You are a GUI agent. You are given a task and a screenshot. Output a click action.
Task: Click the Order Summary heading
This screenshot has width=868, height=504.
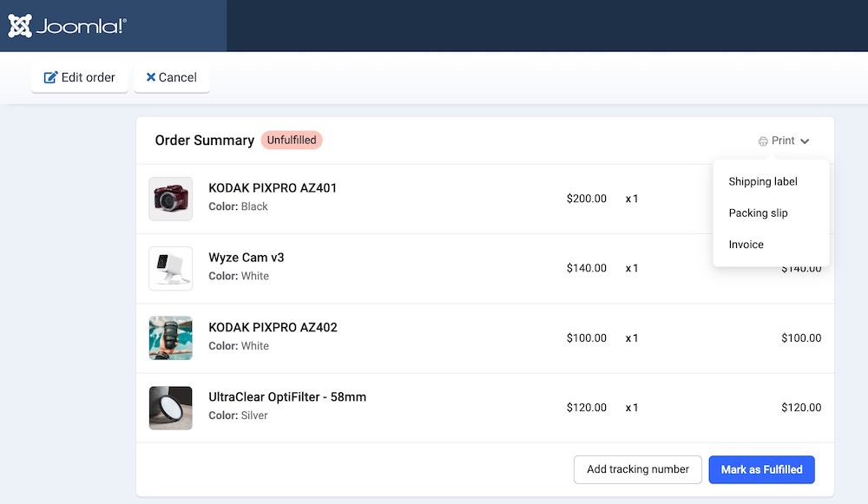click(x=204, y=141)
